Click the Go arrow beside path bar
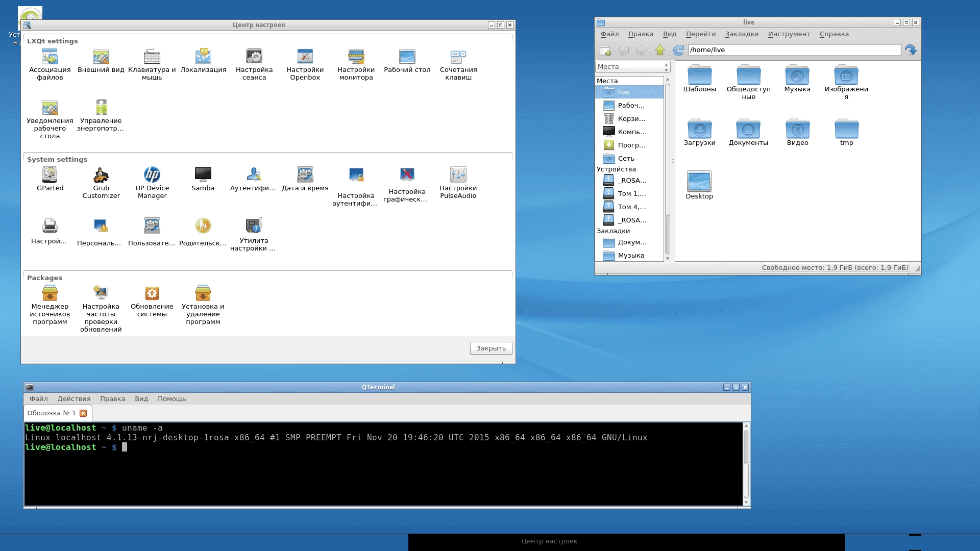The width and height of the screenshot is (980, 551). point(911,50)
